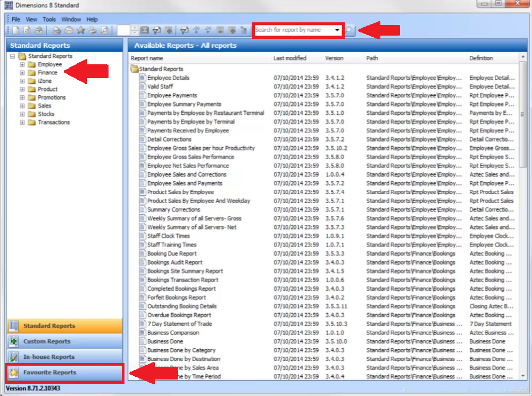Click the Custom Reports green plus icon

14,342
